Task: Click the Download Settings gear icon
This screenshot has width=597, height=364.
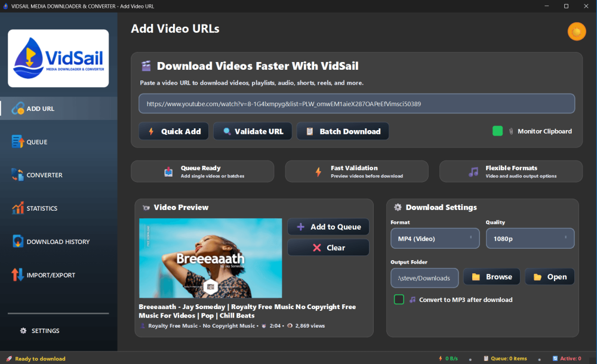Action: [x=398, y=207]
